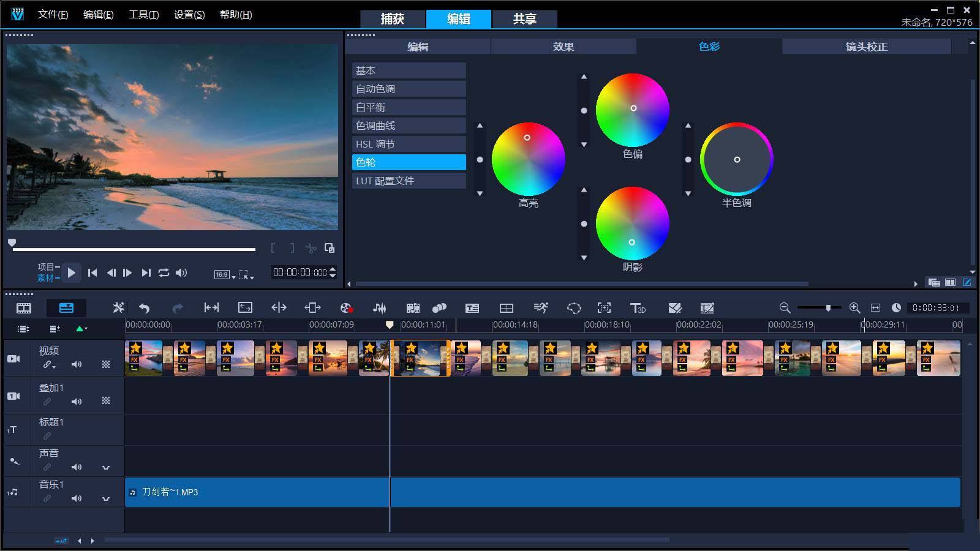Expand the 声音 voice track options
The height and width of the screenshot is (551, 980).
[x=106, y=467]
